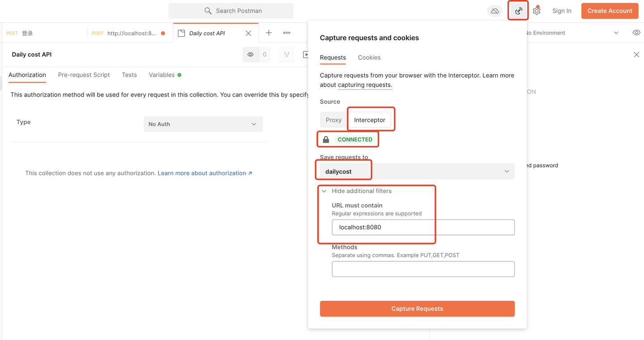Open the Pre-request Script tab
The width and height of the screenshot is (644, 340).
pos(84,75)
